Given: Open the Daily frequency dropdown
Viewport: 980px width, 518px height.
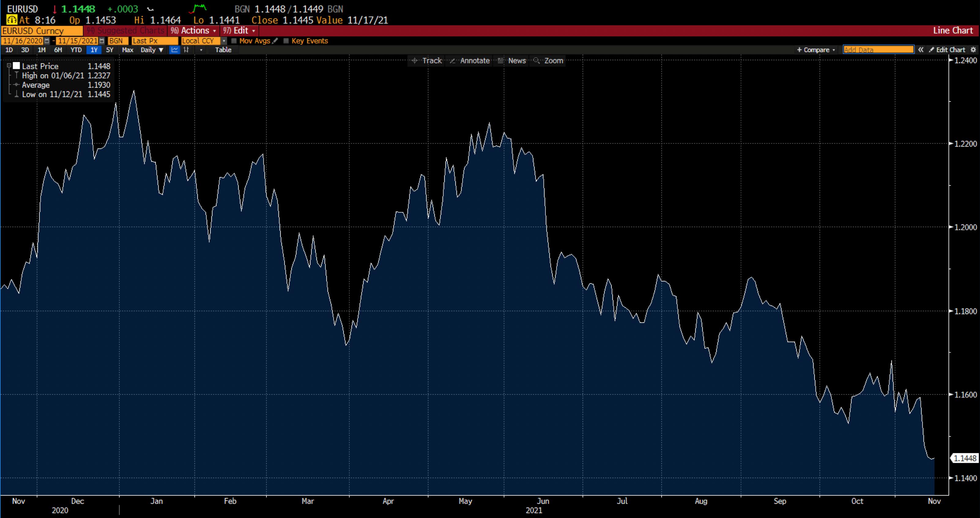Looking at the screenshot, I should 151,50.
